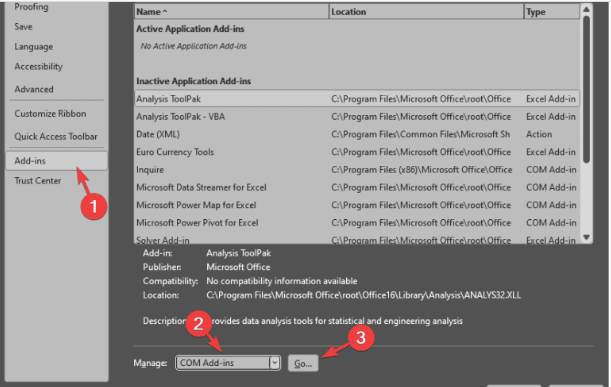
Task: Select Microsoft Data Streamer for Excel row
Action: 357,187
